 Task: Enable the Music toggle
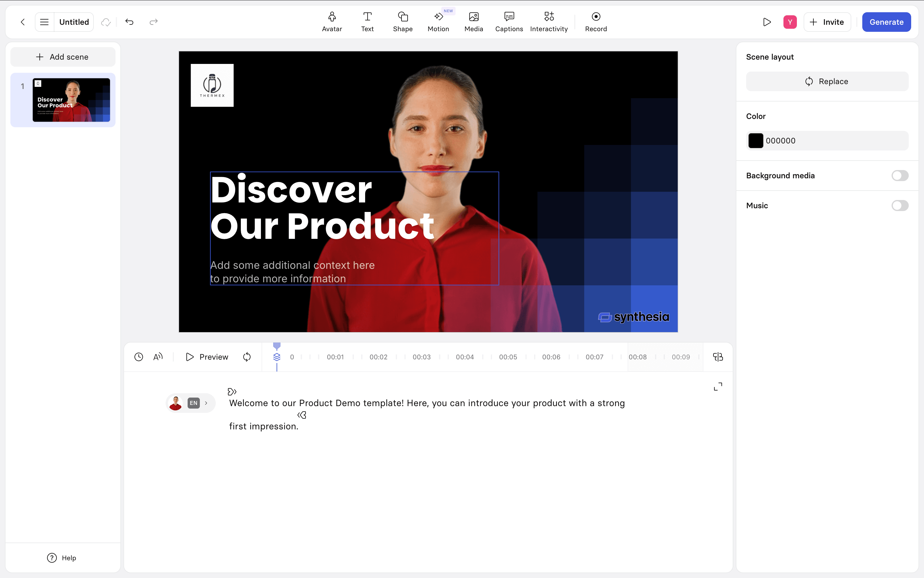pyautogui.click(x=900, y=206)
